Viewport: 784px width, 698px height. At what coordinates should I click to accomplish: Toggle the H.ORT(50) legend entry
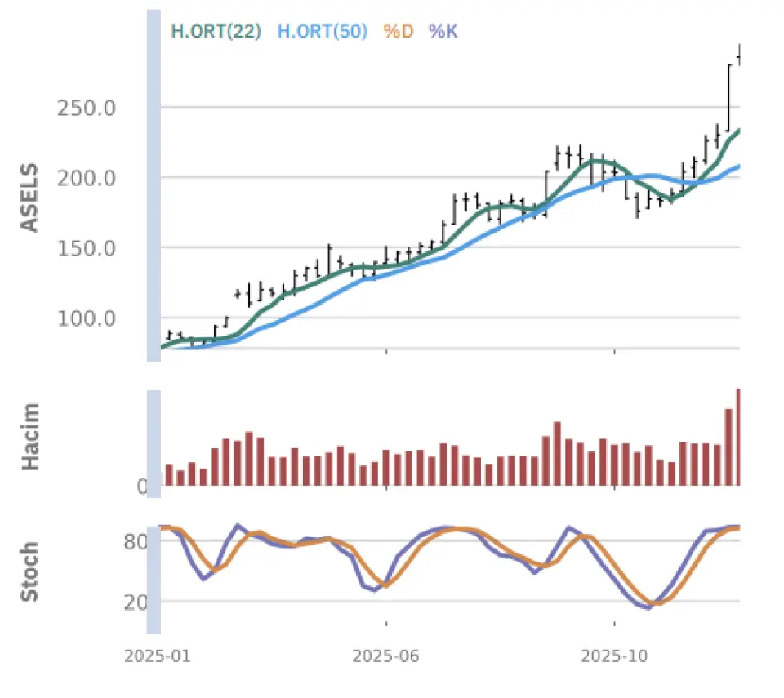(322, 31)
